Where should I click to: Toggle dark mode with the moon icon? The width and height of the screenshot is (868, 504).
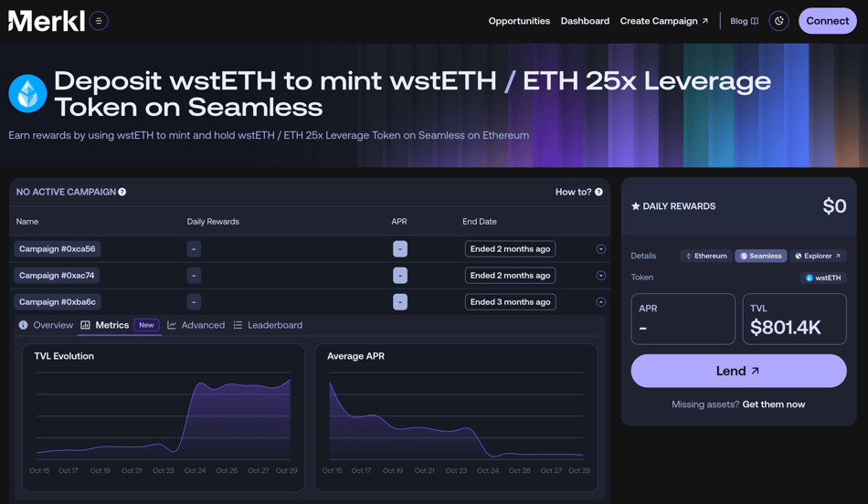(778, 21)
